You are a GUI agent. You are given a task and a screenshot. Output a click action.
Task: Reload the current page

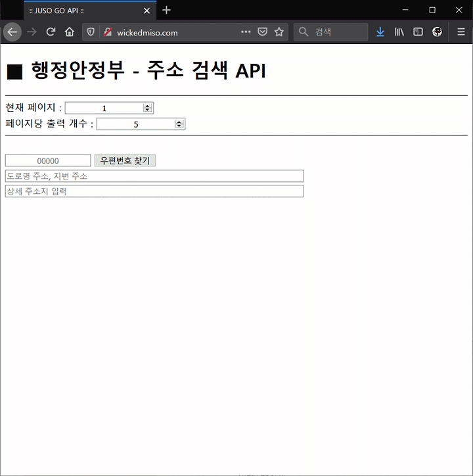point(51,32)
